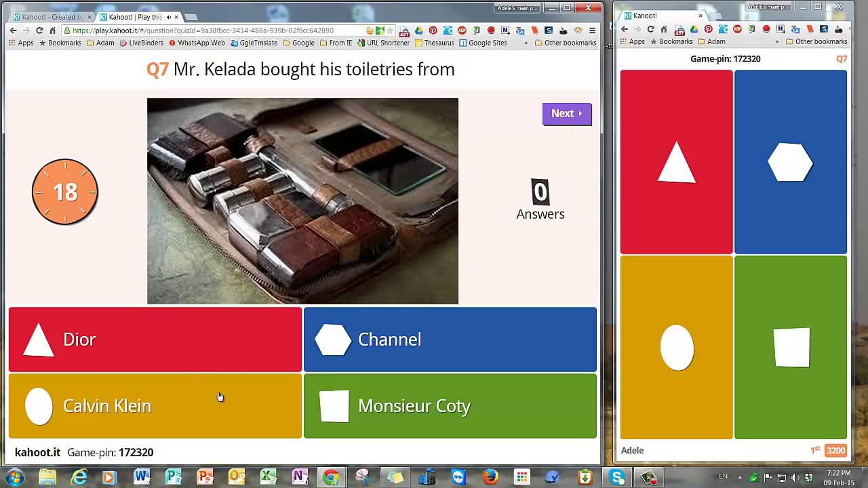868x488 pixels.
Task: Tap the blue hexagon tile in right window
Action: click(791, 162)
